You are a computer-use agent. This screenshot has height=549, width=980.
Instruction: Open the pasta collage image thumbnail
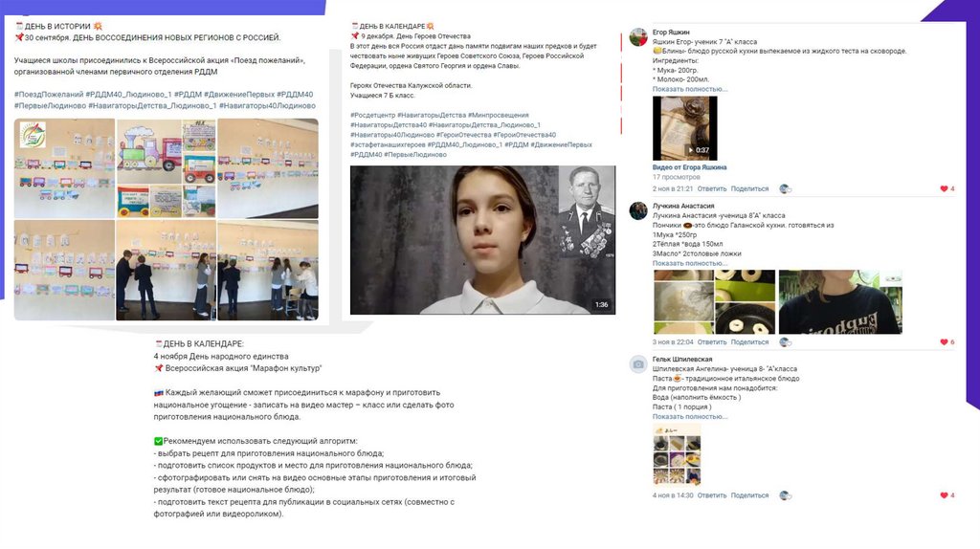(677, 455)
